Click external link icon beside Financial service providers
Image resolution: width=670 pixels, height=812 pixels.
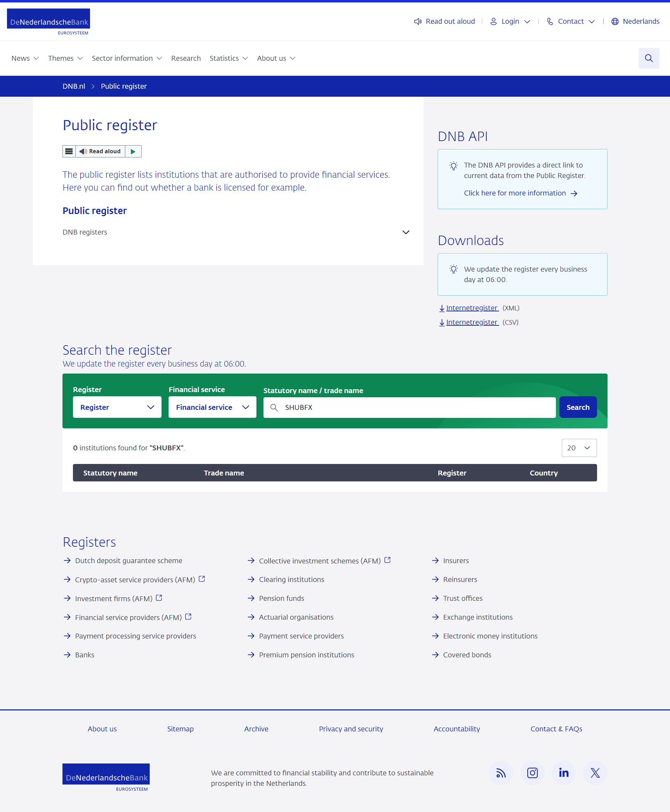[x=188, y=617]
